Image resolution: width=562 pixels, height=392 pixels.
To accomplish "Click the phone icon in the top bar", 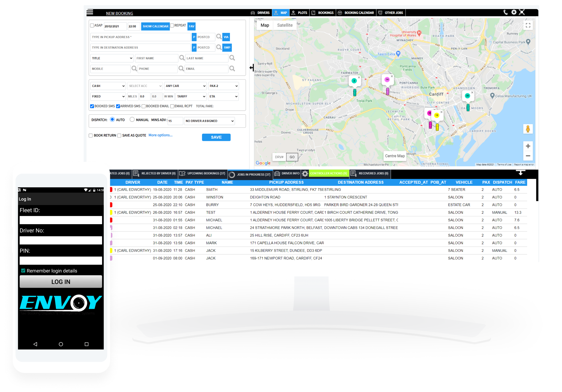I will pos(506,12).
